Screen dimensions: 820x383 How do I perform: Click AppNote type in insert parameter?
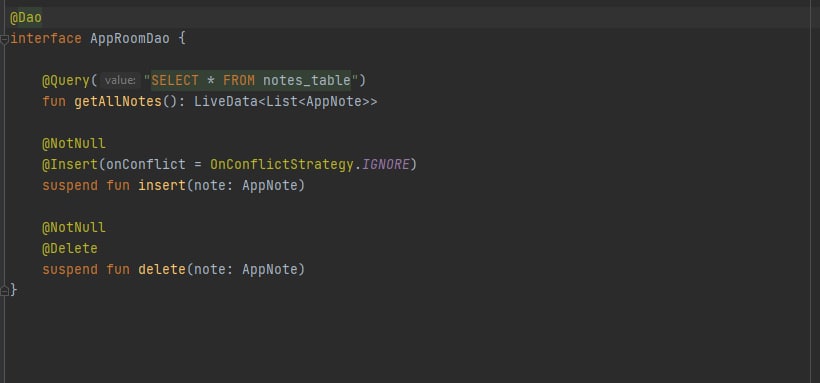[x=270, y=185]
